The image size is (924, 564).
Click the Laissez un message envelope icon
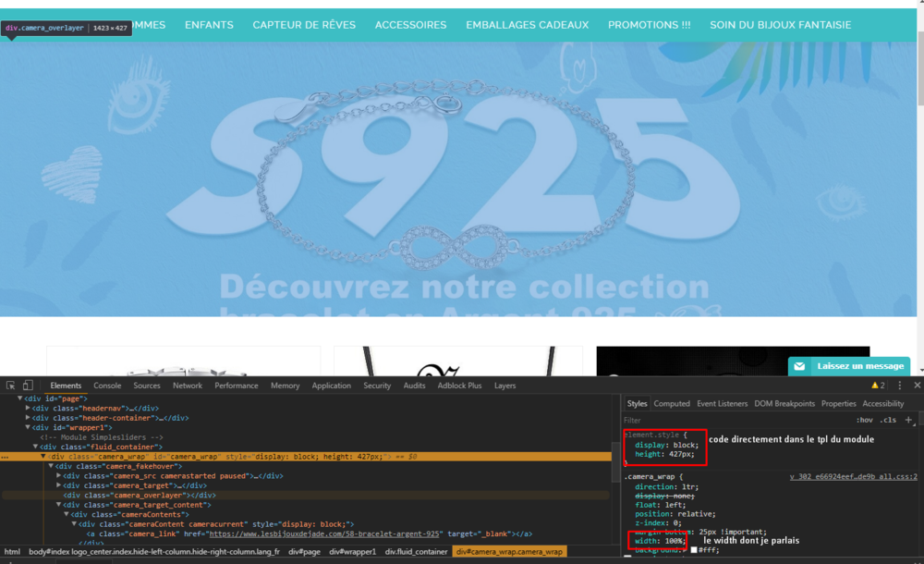pyautogui.click(x=800, y=366)
